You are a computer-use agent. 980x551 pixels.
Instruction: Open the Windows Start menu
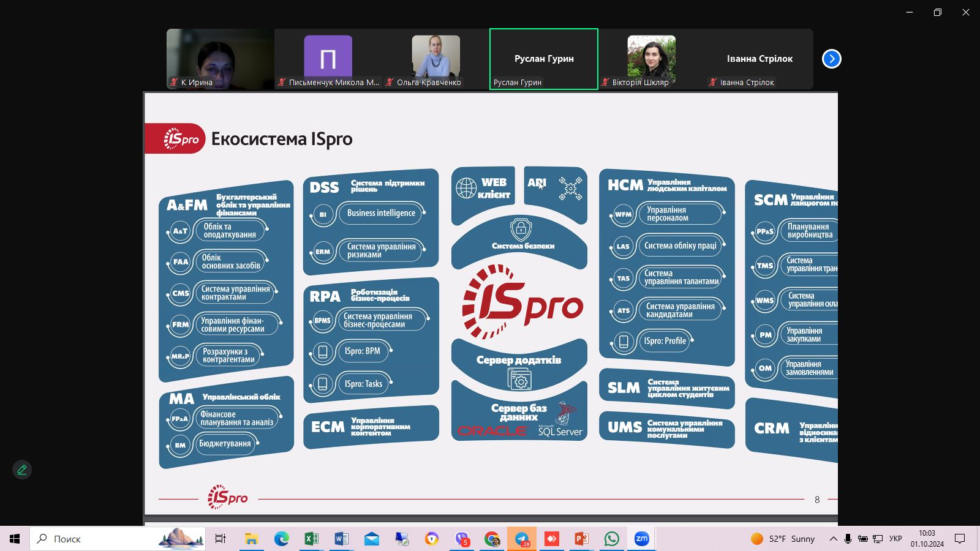15,539
